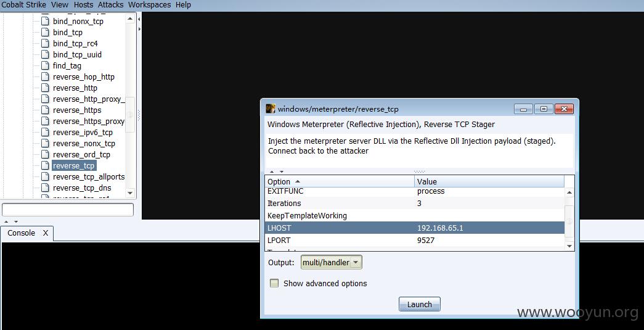This screenshot has width=644, height=330.
Task: Select the reverse_tcp_dns tree entry label
Action: pos(82,188)
